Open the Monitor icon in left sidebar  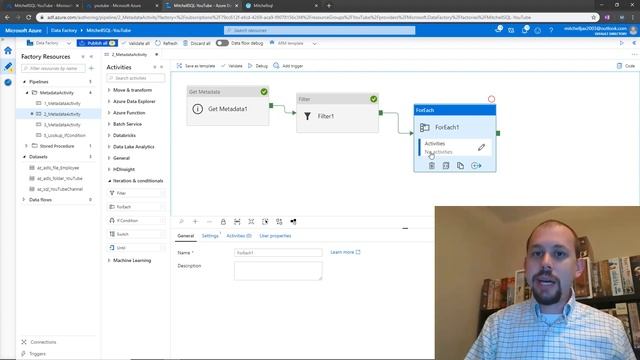(8, 82)
